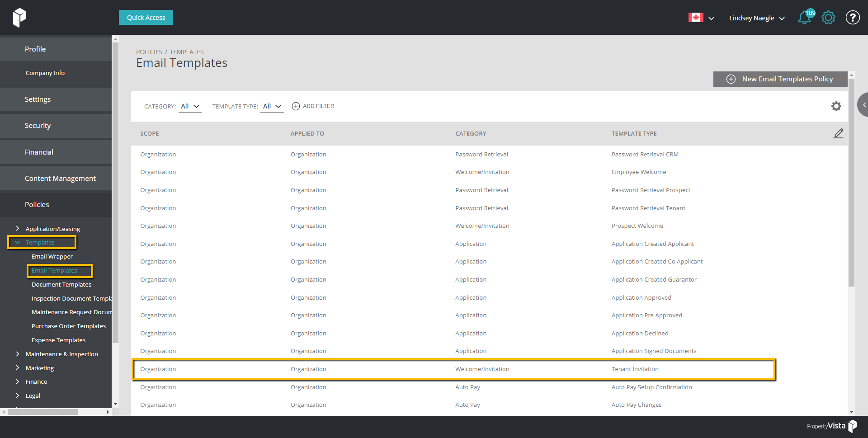This screenshot has height=438, width=868.
Task: Expand the Marketing tree node
Action: coord(18,368)
